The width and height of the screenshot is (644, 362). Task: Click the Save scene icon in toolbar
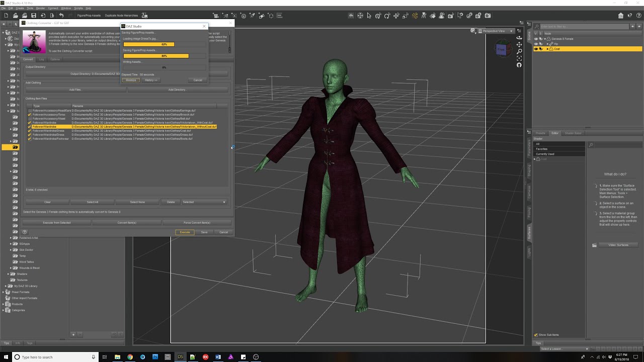point(34,16)
